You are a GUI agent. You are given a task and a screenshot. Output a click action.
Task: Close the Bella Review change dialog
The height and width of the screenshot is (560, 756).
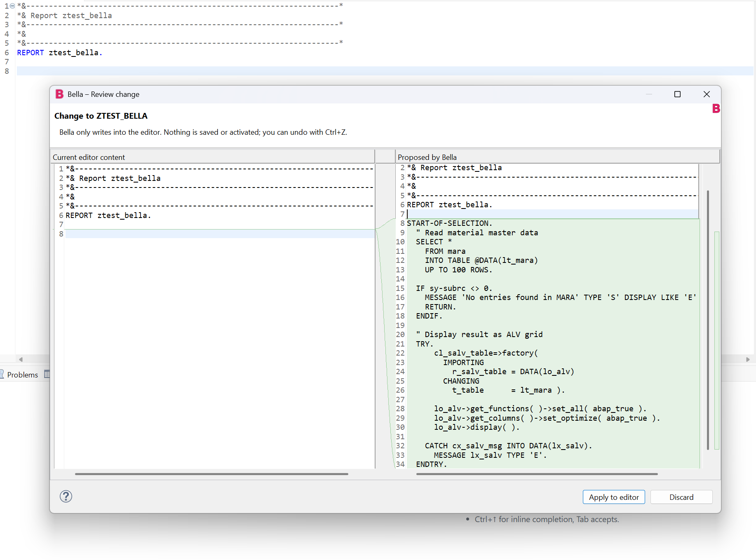707,94
